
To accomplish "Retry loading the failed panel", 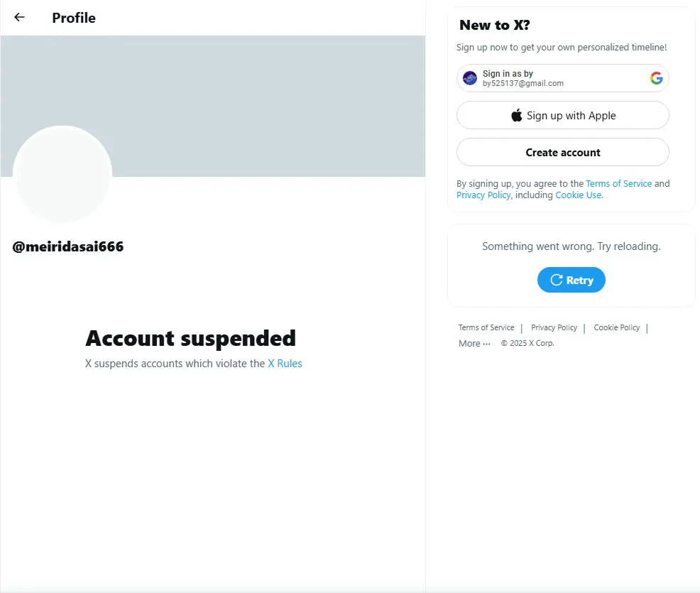I will [x=571, y=280].
